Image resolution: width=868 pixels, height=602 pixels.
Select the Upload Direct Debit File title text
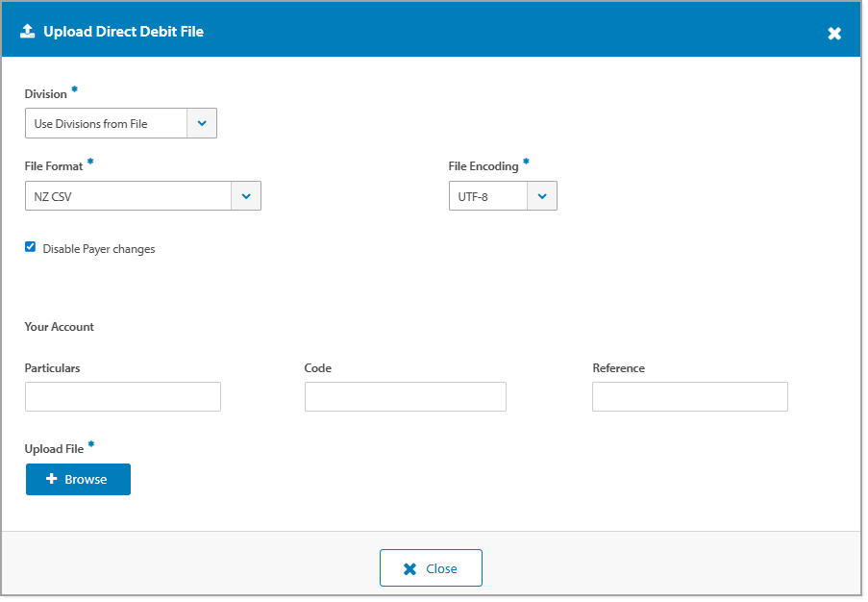[123, 31]
